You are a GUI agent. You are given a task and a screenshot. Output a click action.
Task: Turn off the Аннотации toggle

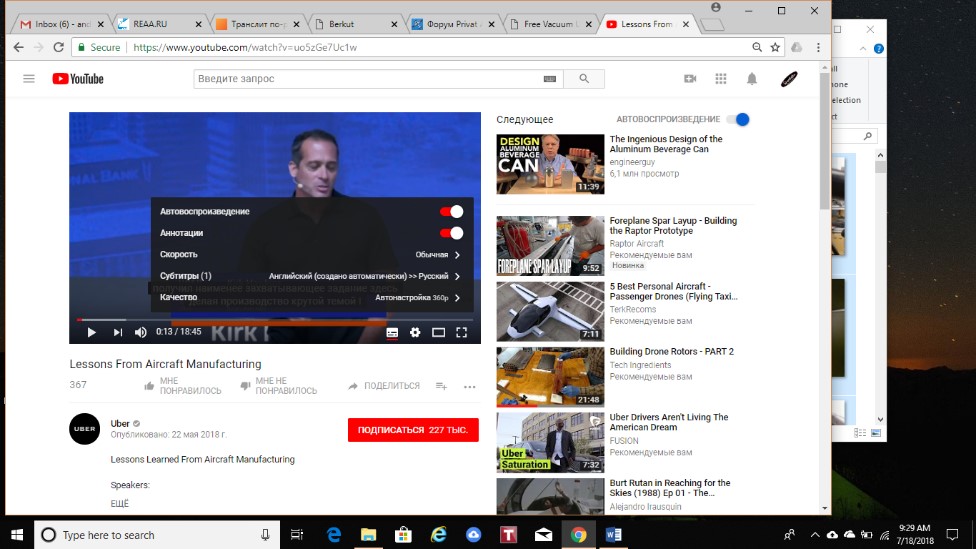(x=451, y=233)
